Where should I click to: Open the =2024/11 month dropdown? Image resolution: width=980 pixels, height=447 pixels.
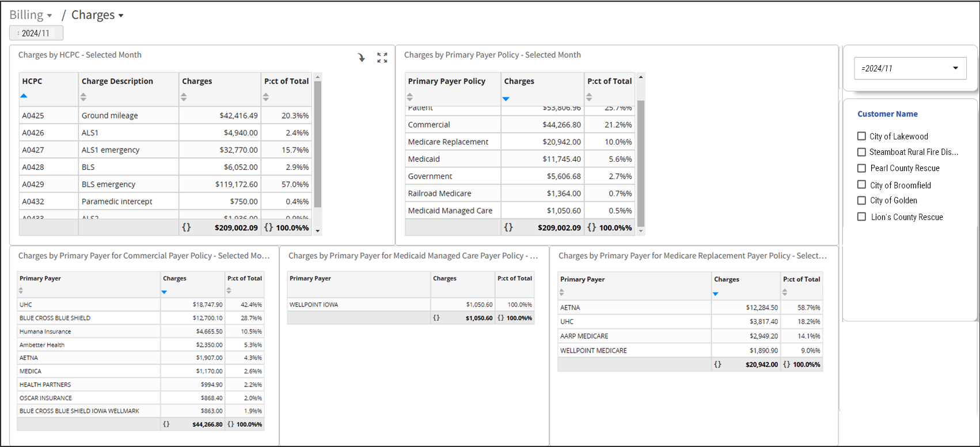point(910,68)
